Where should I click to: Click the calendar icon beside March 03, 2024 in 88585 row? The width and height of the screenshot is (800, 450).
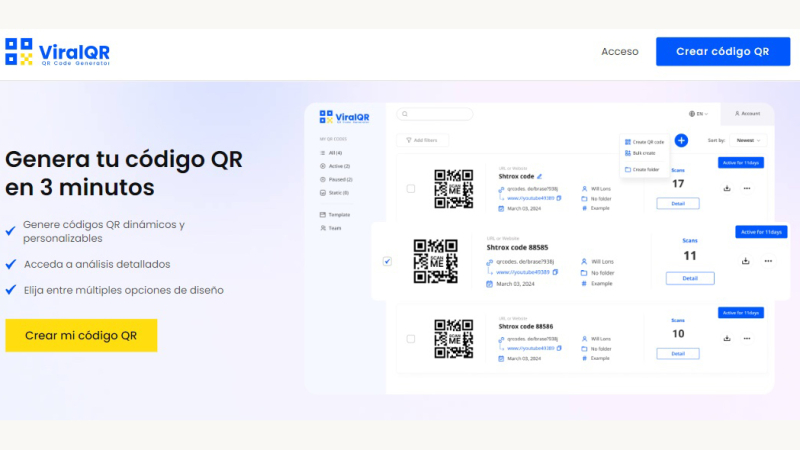click(x=489, y=284)
